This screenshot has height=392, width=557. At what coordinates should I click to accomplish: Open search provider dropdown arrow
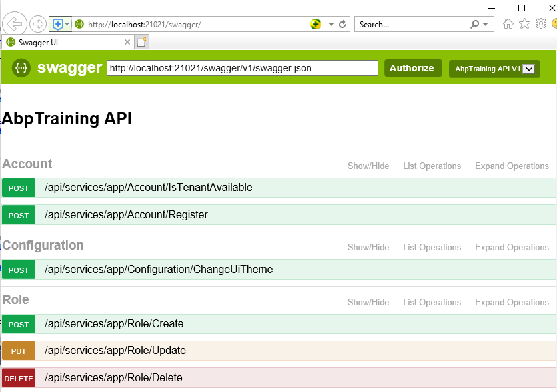point(485,25)
